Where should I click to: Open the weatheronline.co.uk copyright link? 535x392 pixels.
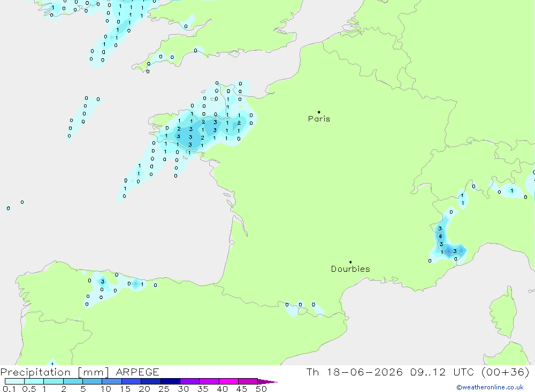pos(490,387)
